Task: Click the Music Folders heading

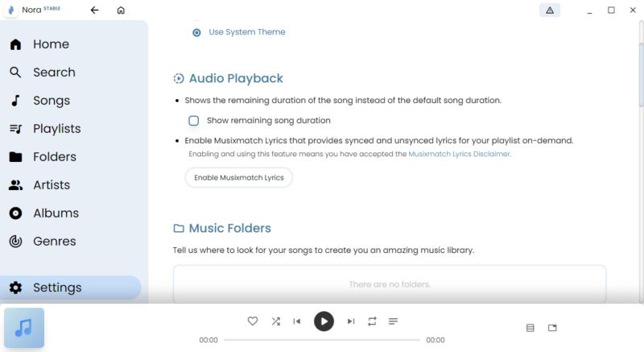Action: click(x=230, y=229)
